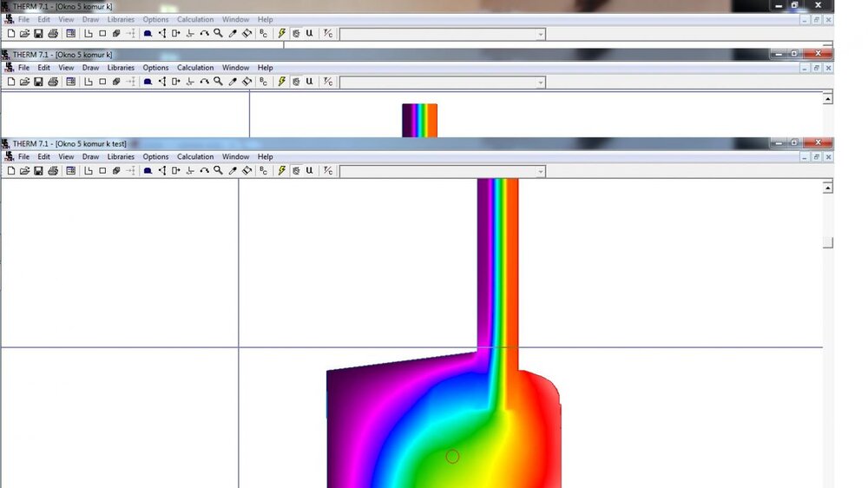Toggle the temperature units icon in the bottom window

(x=328, y=171)
